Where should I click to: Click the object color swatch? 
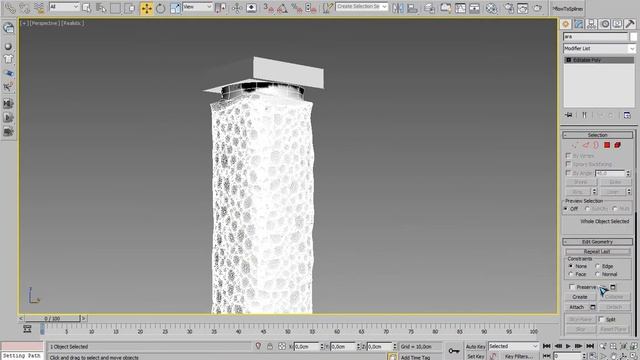[x=633, y=37]
